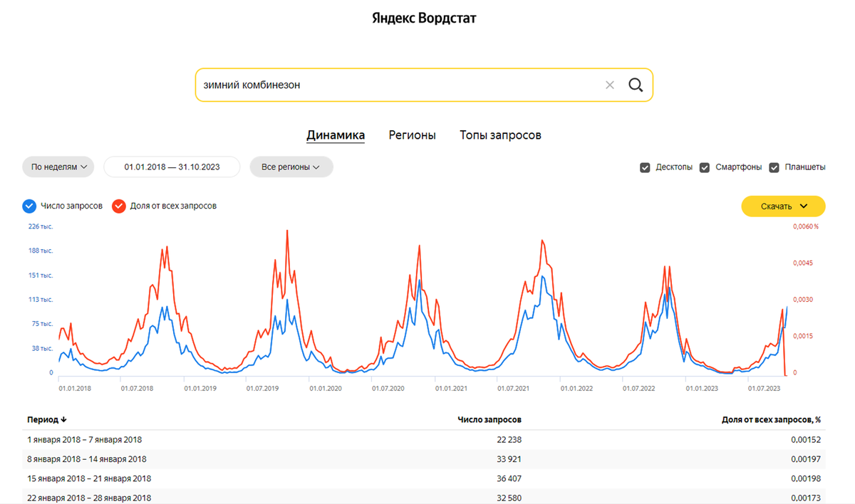Click the share value 0,00197

pos(807,459)
